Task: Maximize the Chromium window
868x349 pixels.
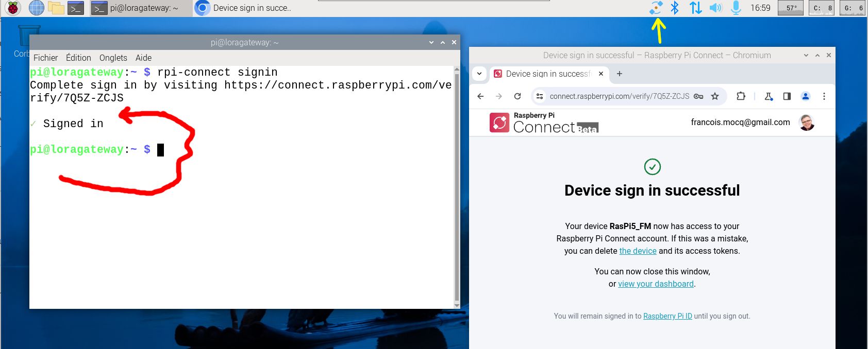Action: coord(817,55)
